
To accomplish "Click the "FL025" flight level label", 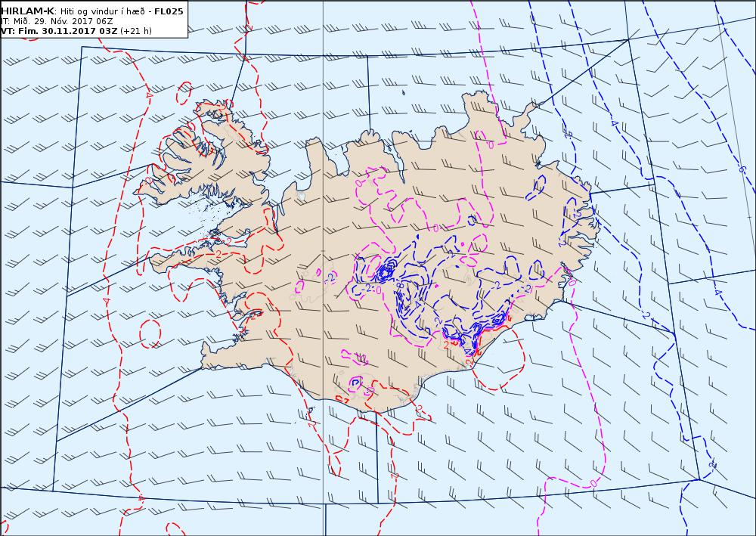I will click(x=169, y=11).
